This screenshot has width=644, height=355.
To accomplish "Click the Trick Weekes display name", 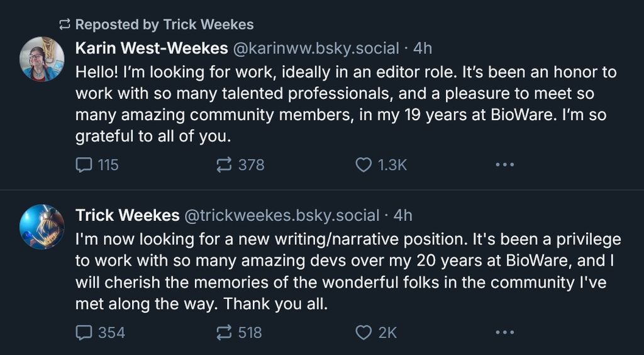I will click(x=127, y=215).
